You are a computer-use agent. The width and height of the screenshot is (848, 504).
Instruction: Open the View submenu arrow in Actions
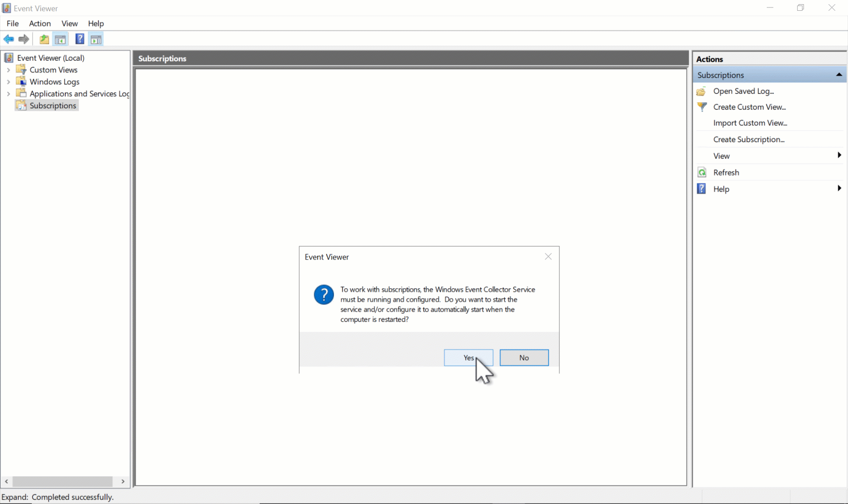(839, 155)
